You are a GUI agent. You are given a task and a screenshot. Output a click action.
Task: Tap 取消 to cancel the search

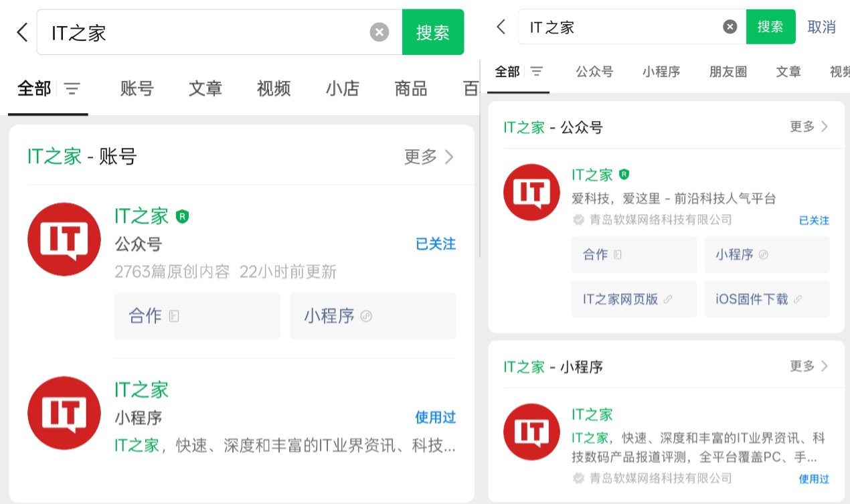click(x=821, y=27)
